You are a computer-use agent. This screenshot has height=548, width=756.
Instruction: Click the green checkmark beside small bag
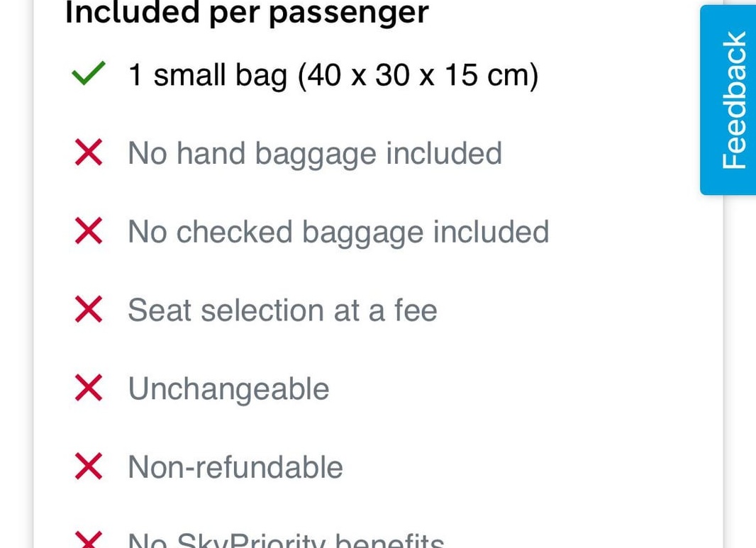pos(89,74)
